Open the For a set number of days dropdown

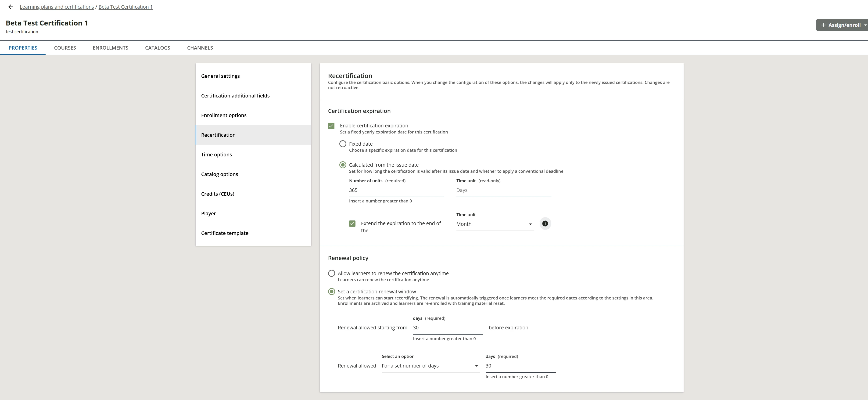point(431,366)
